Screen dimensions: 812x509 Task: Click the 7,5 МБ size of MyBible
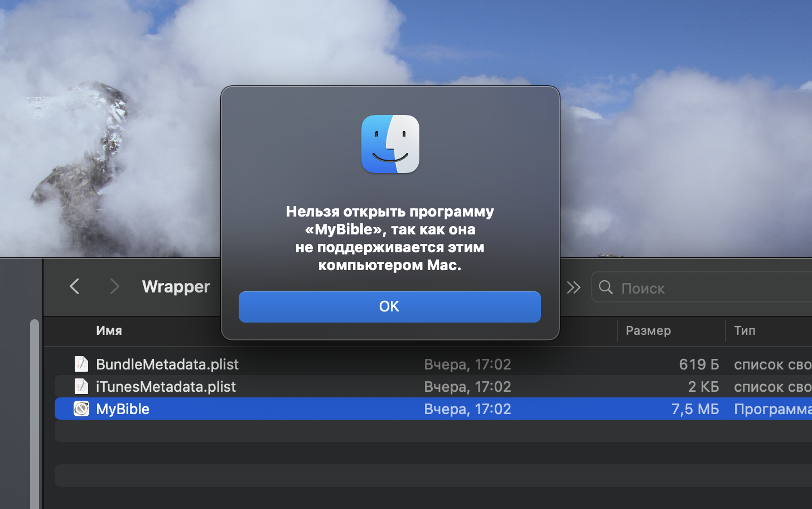click(695, 409)
